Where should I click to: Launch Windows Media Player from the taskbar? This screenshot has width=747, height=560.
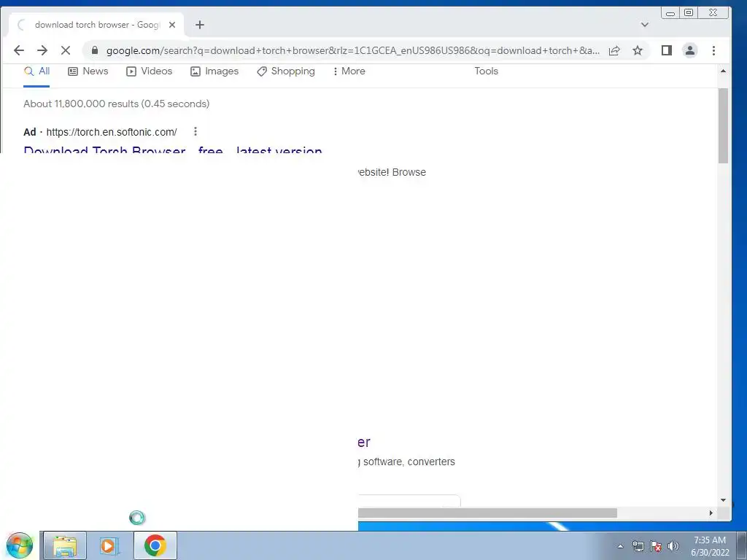(x=109, y=545)
